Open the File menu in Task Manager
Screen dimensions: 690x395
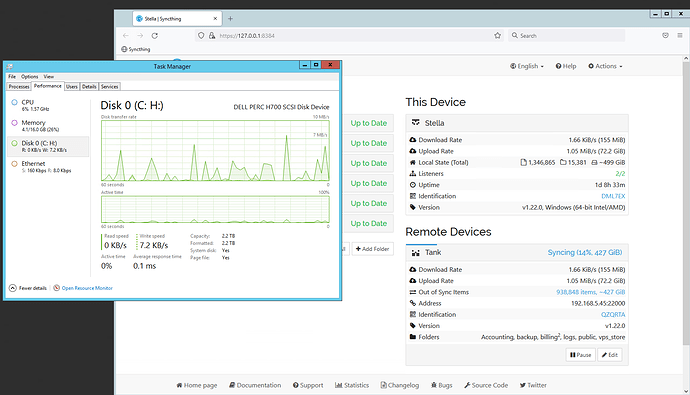coord(12,77)
